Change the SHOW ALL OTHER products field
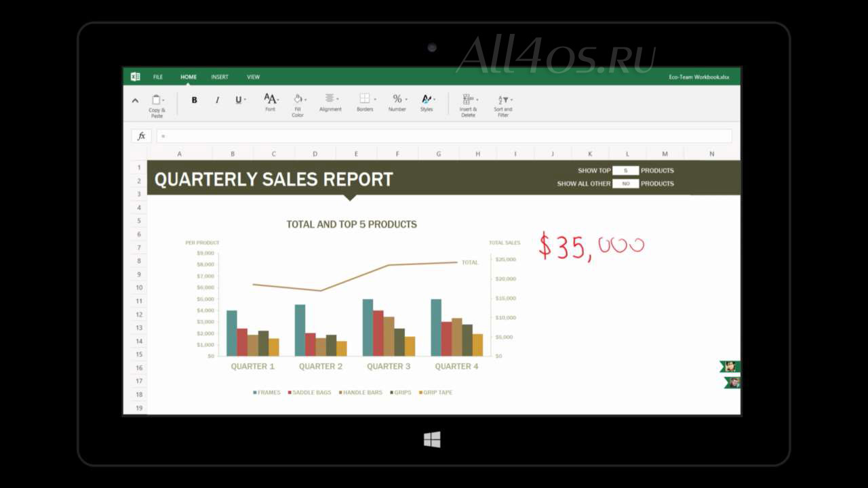 pos(625,184)
